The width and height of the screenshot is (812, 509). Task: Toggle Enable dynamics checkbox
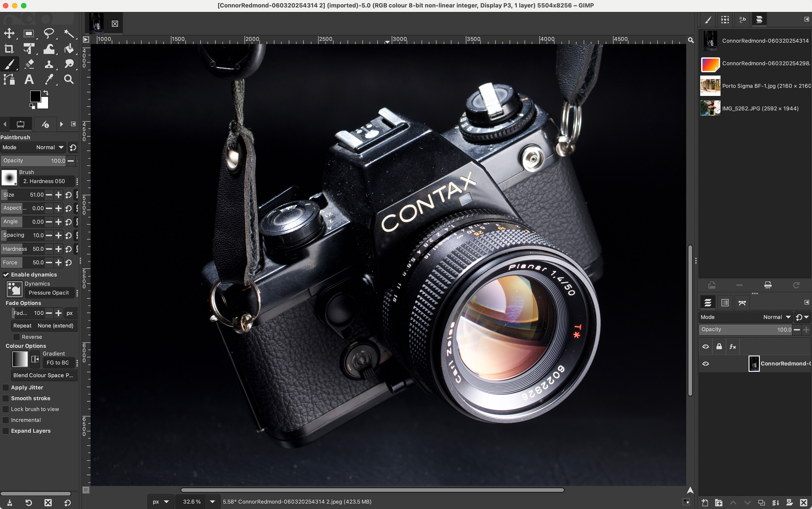6,275
